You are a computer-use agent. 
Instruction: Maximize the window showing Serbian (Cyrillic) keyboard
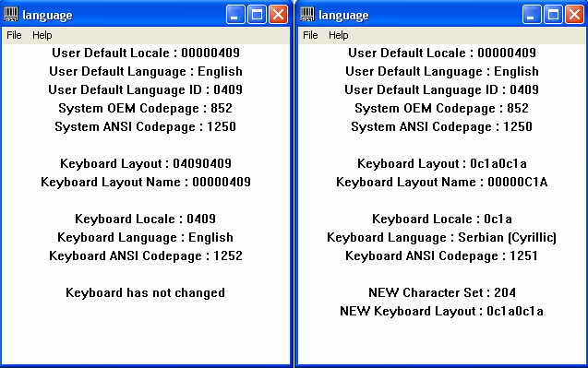(x=553, y=15)
